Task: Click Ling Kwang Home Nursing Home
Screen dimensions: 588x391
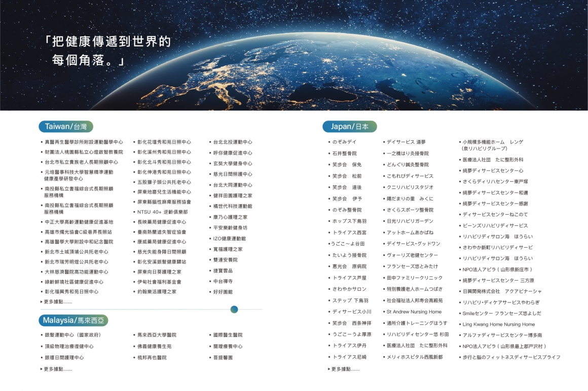Action: (499, 324)
